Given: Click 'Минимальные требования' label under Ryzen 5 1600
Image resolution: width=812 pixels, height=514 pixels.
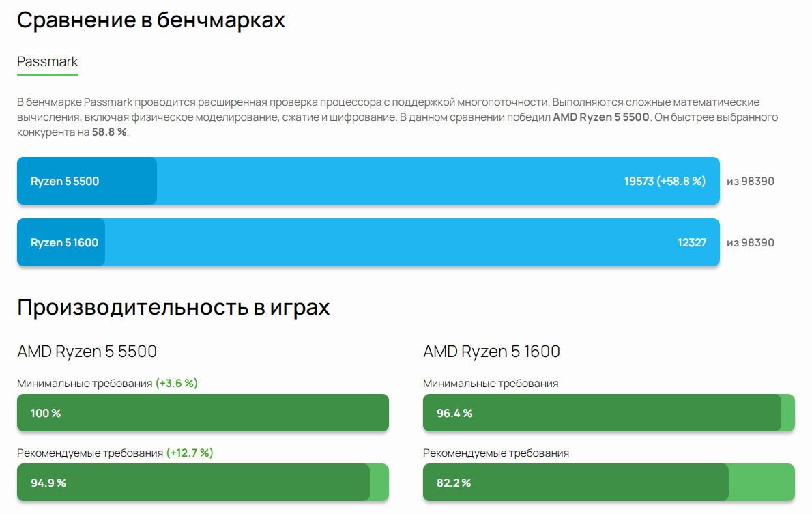Looking at the screenshot, I should click(491, 384).
